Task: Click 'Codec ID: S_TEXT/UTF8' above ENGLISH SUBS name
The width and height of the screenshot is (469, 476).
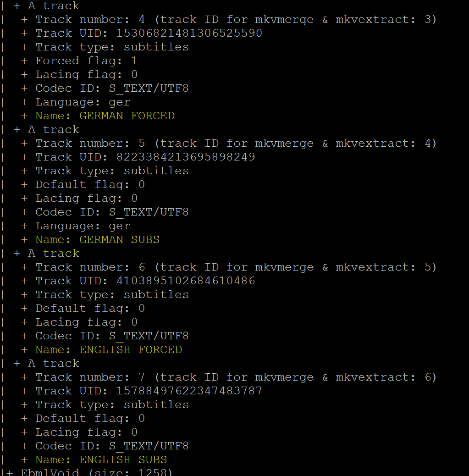Action: (x=112, y=446)
